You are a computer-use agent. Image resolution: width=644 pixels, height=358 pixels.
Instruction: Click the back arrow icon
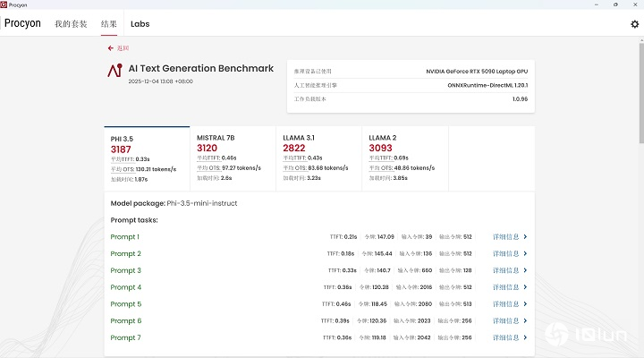[x=110, y=48]
